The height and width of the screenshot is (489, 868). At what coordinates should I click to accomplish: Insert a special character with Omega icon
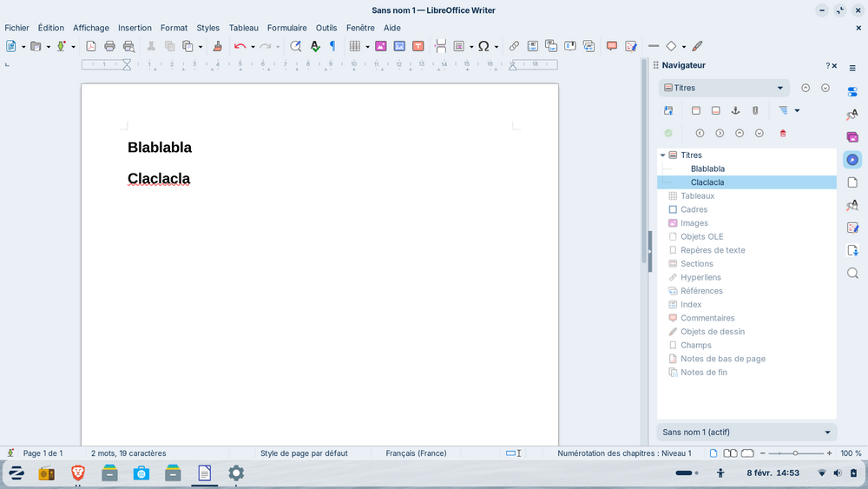click(483, 46)
